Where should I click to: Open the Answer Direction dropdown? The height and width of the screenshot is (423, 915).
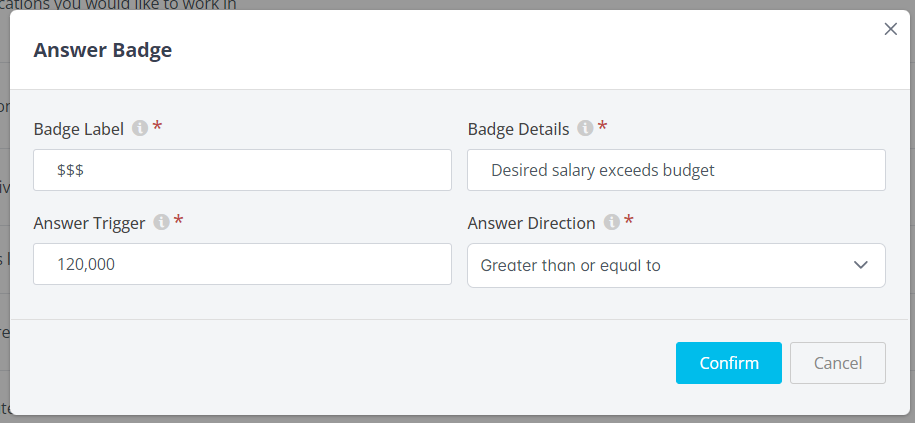coord(676,265)
